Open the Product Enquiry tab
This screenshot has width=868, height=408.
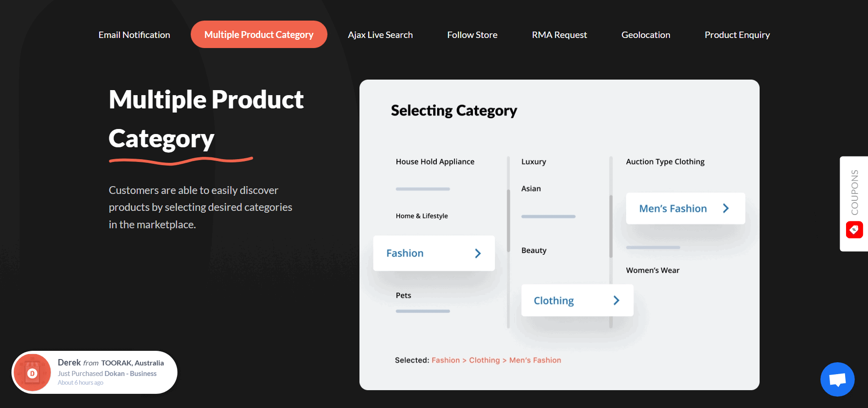(737, 35)
